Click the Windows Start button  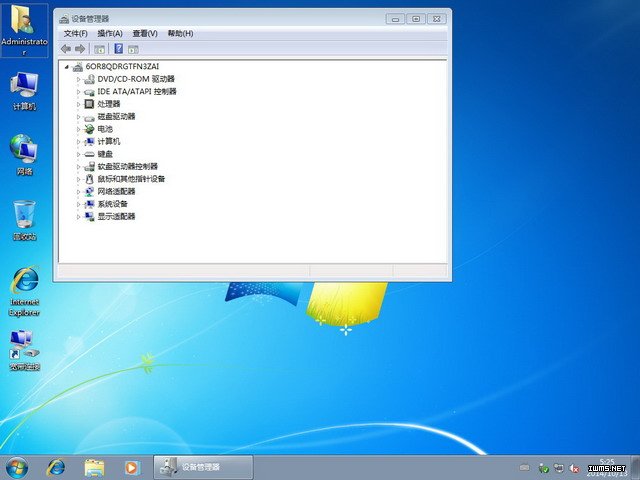click(x=17, y=467)
